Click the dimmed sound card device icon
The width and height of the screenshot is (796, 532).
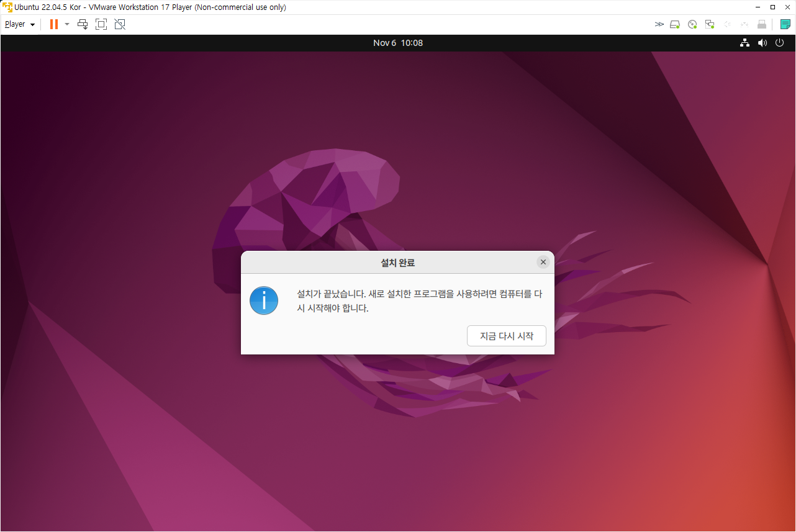coord(727,24)
